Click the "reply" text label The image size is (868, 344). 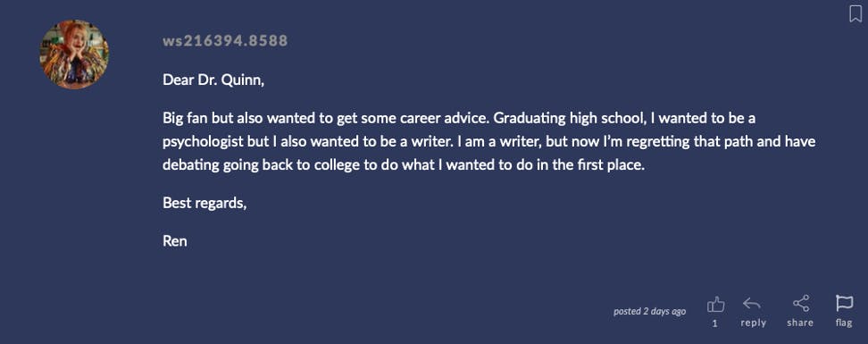(754, 323)
